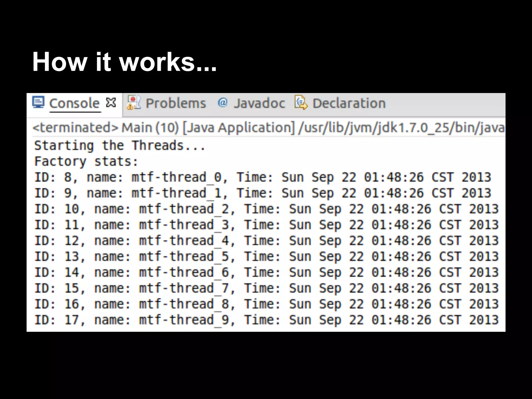Screen dimensions: 532x399
Task: Click the 'Factory stats:' output line
Action: pos(86,162)
